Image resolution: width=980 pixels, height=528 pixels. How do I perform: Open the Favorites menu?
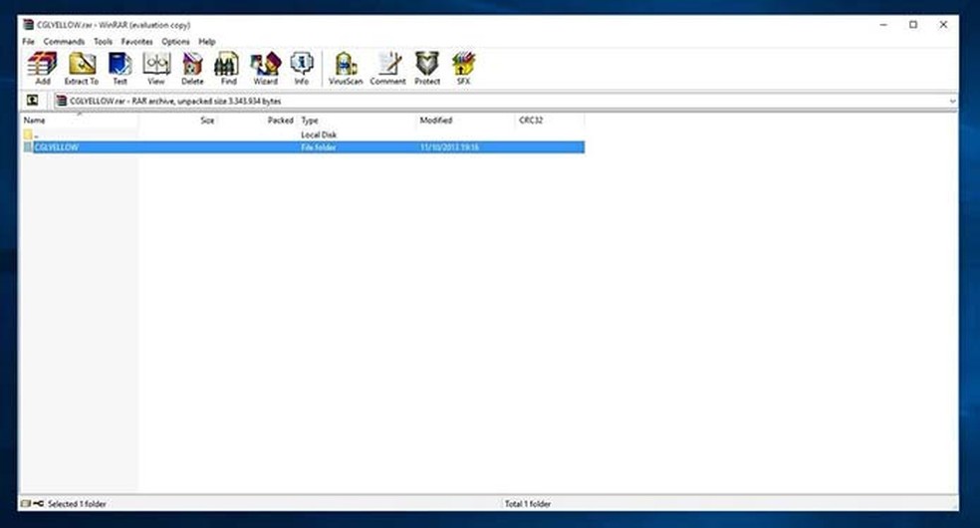(136, 41)
